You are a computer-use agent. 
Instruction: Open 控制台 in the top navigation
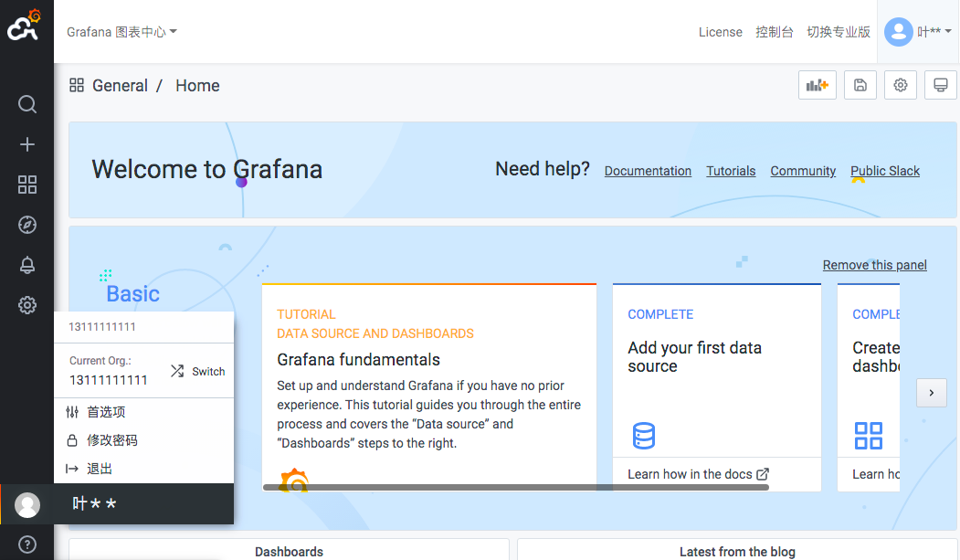[x=775, y=32]
